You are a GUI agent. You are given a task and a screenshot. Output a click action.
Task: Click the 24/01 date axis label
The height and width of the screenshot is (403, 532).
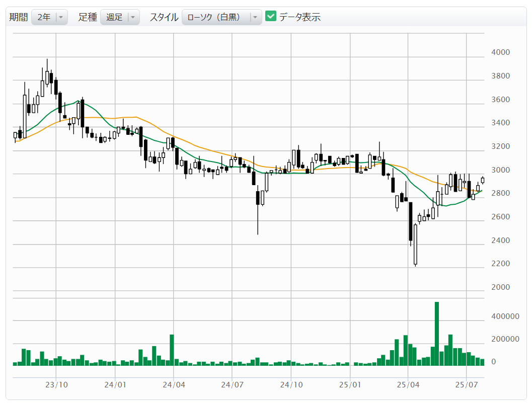(115, 385)
